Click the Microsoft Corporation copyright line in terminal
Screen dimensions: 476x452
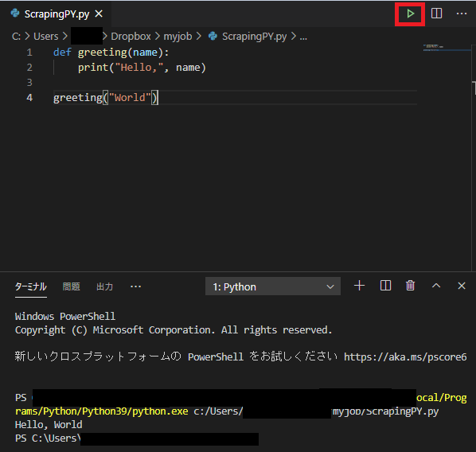[174, 330]
